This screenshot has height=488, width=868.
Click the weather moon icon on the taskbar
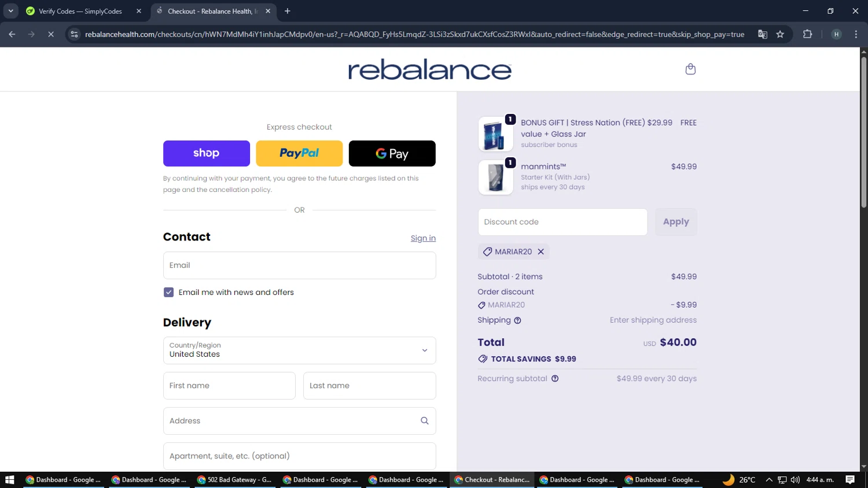point(729,479)
